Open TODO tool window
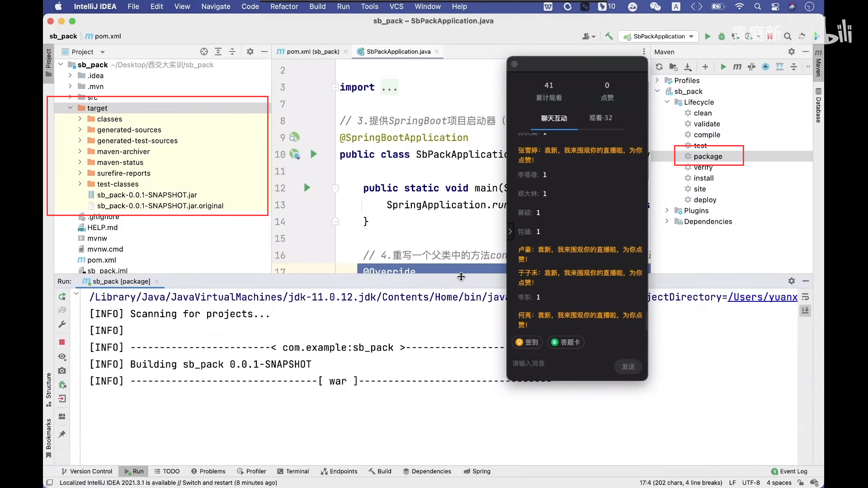868x488 pixels. pos(167,471)
